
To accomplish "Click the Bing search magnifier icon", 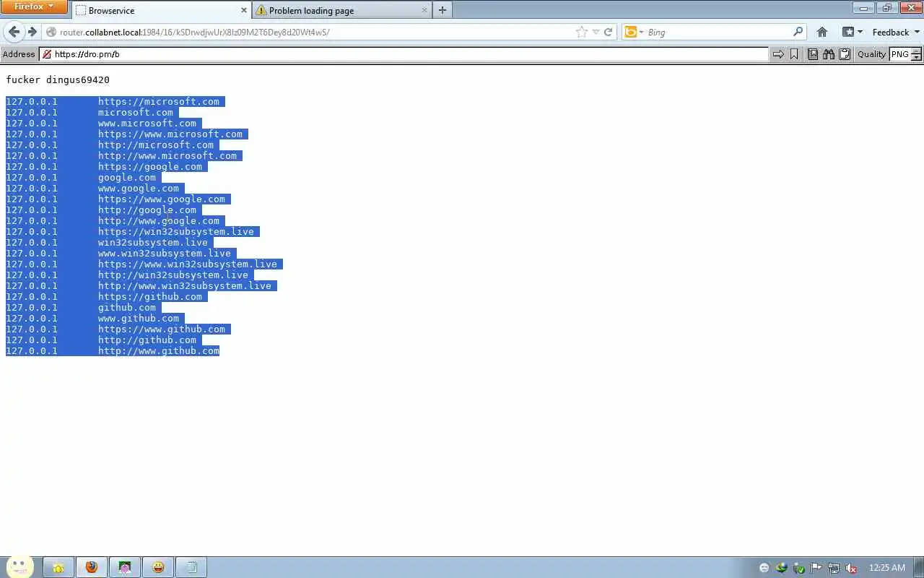I will [798, 32].
